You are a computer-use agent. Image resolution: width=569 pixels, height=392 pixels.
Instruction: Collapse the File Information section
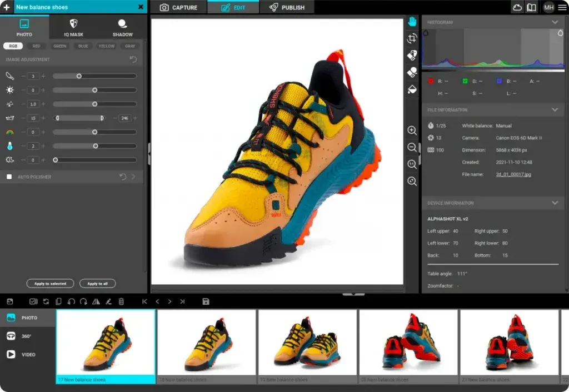point(555,110)
